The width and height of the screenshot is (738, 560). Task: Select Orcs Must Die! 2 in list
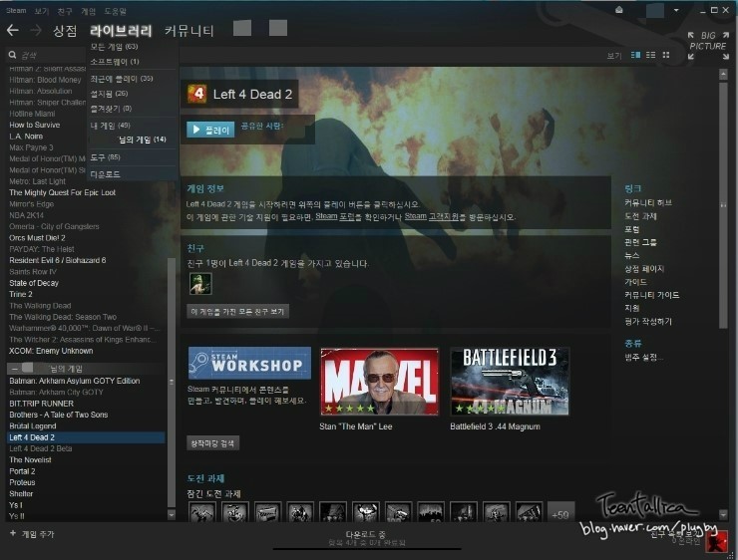pos(37,238)
